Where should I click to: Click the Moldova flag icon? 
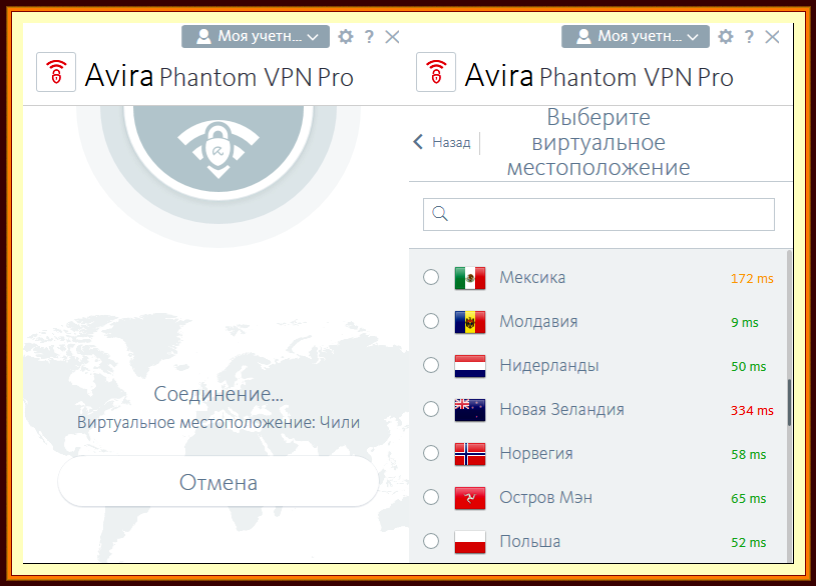point(470,322)
